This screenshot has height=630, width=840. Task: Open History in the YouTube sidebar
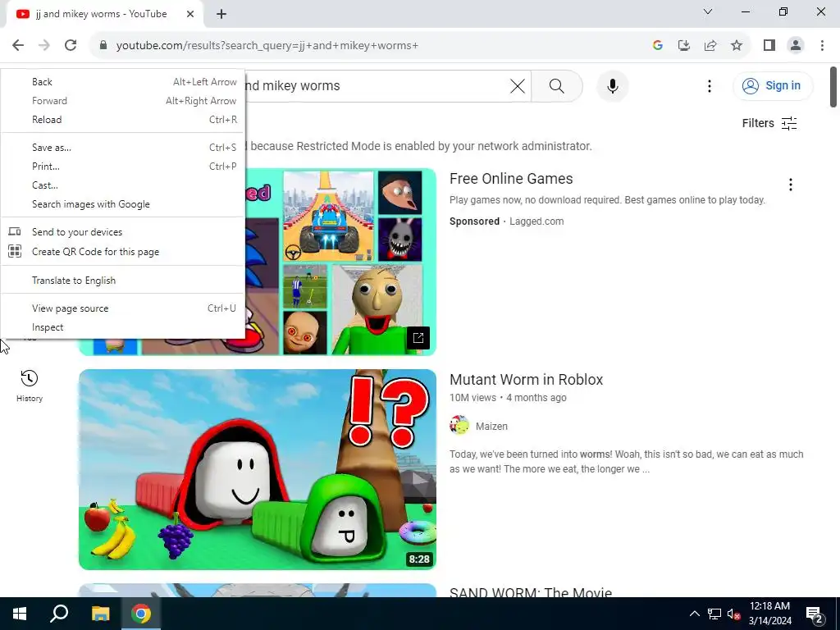30,386
